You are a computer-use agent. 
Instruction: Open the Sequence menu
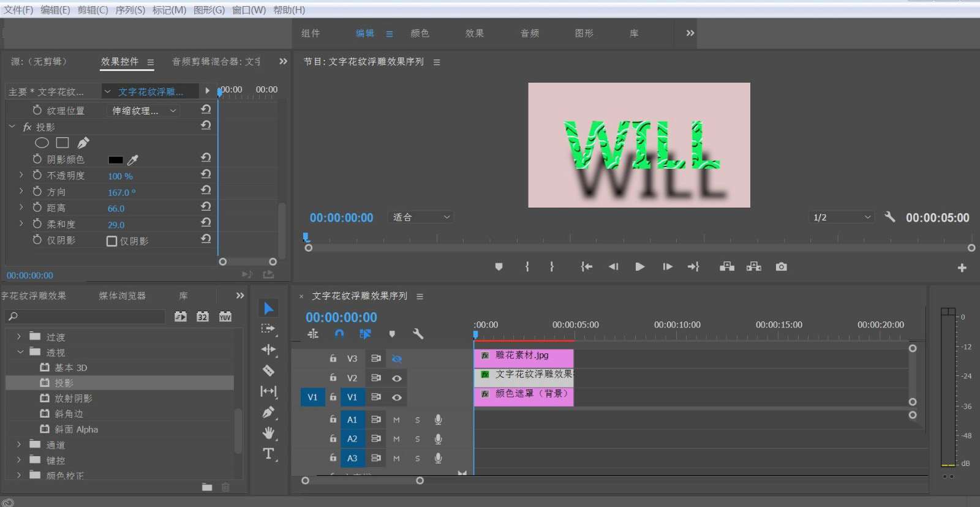[x=130, y=10]
